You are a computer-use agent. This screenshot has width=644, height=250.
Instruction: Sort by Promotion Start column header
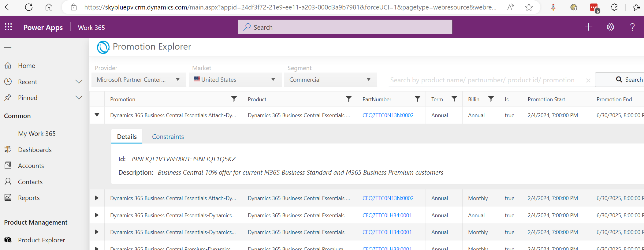pyautogui.click(x=546, y=99)
